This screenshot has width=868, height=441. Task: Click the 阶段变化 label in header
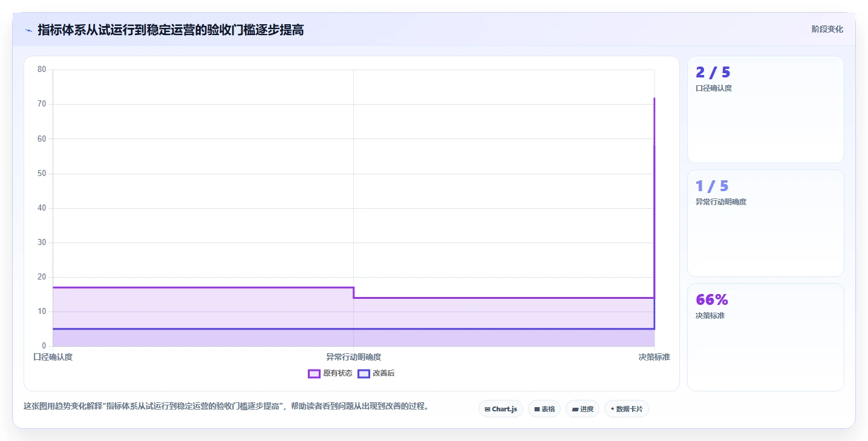(827, 29)
